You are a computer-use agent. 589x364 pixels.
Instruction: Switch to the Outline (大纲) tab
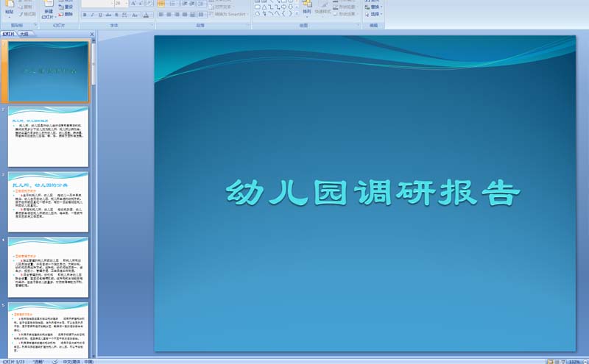pyautogui.click(x=25, y=34)
